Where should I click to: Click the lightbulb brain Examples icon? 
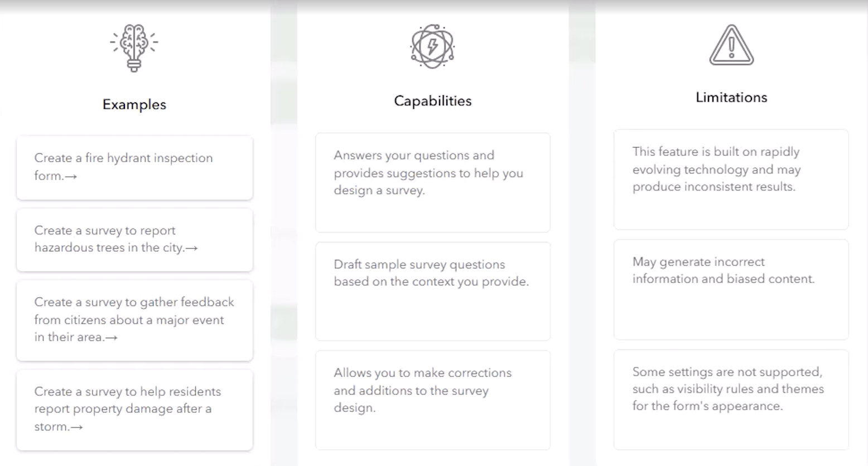(x=134, y=48)
